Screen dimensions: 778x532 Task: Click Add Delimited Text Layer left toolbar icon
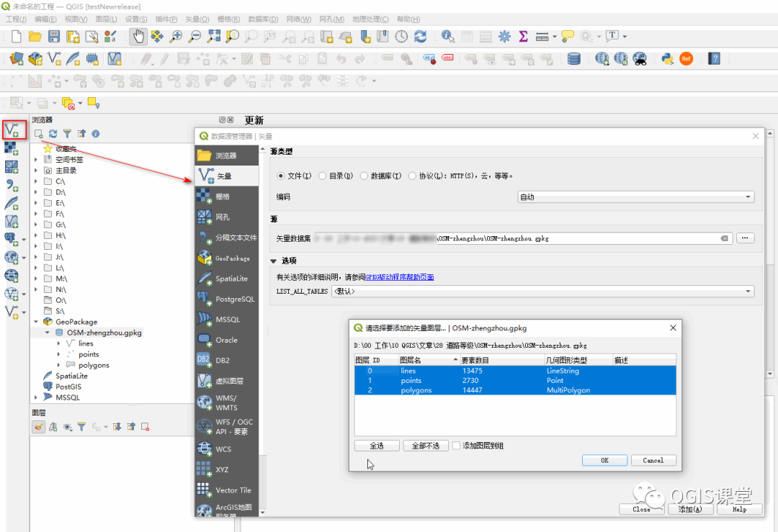point(12,185)
